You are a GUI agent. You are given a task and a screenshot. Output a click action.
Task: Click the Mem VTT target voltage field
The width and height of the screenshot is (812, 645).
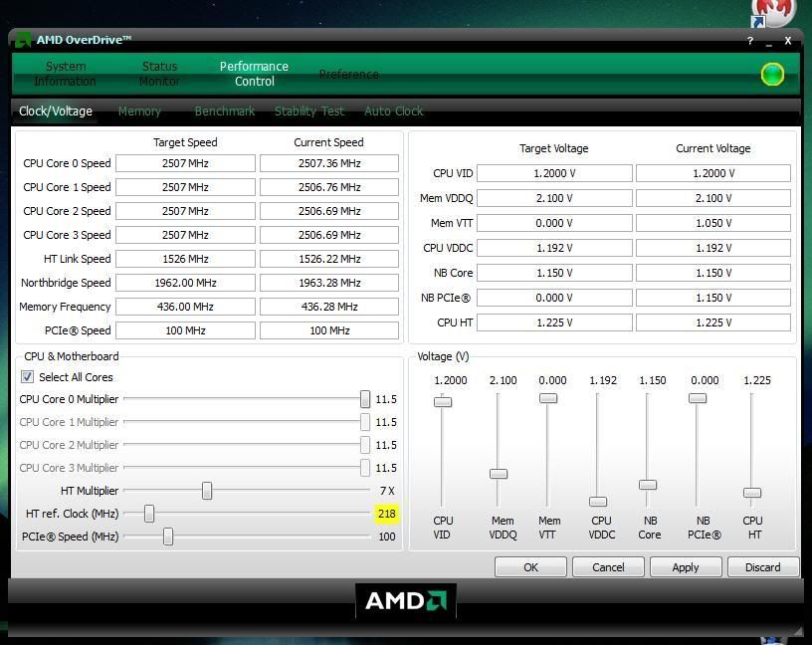(554, 223)
